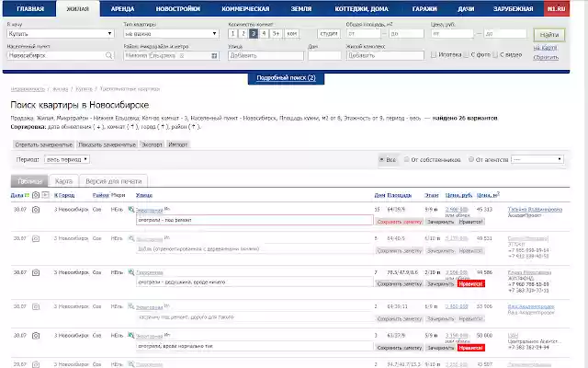Open the agency selection dropdown
Viewport: 588px width, 368px height.
[x=537, y=159]
